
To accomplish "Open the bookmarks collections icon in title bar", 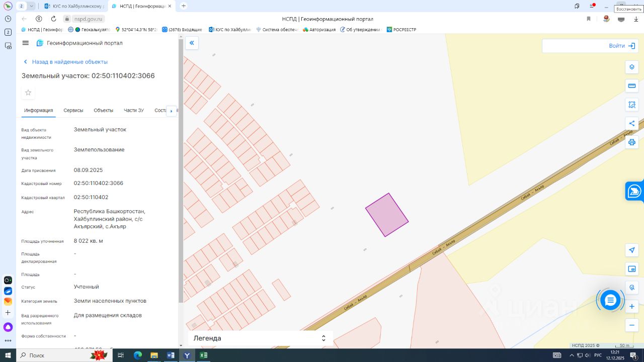I will coord(577,6).
